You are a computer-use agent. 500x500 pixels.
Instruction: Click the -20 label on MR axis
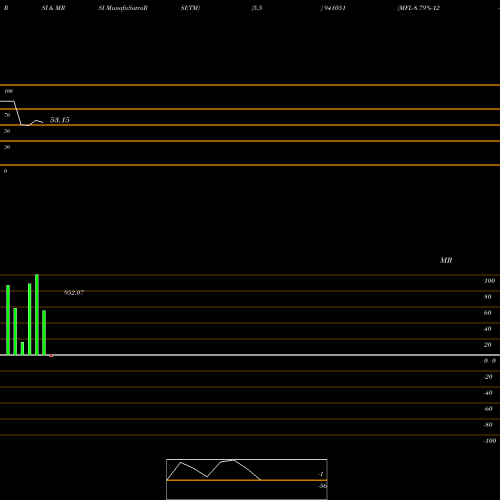[488, 377]
